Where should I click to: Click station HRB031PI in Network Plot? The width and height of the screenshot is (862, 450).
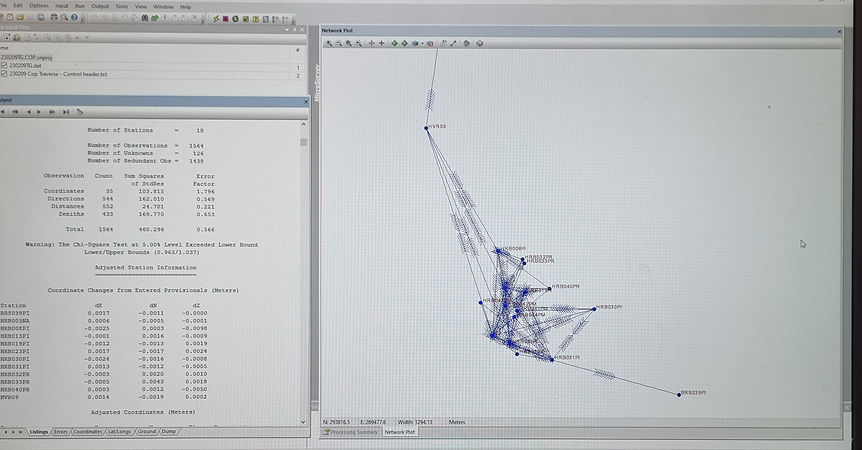coord(551,360)
